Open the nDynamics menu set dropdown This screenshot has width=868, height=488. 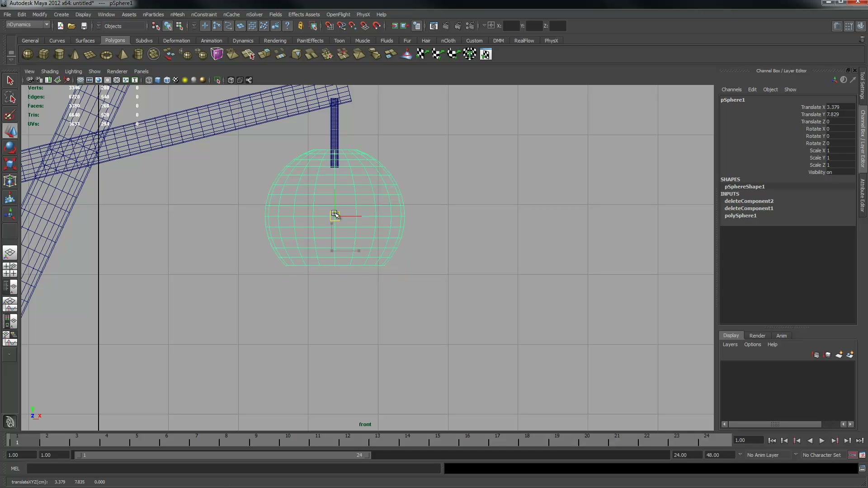(x=28, y=25)
